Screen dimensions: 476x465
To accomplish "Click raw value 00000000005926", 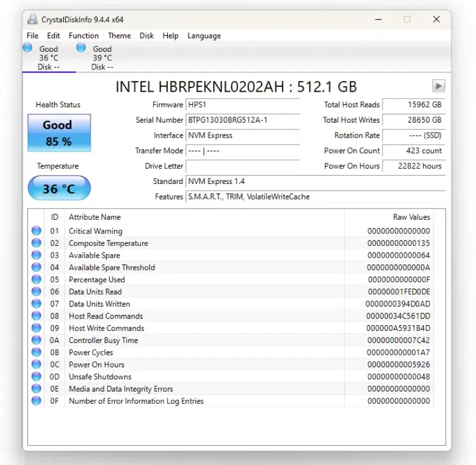I will [x=399, y=365].
